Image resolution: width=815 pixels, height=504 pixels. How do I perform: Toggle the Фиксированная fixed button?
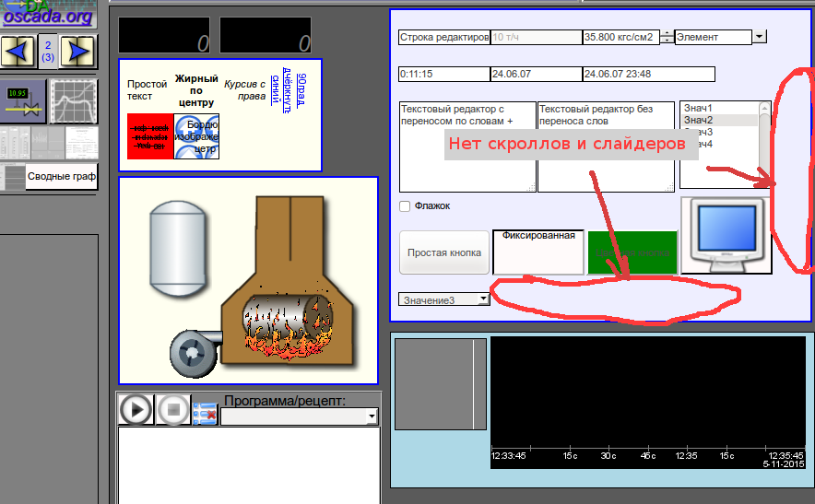pyautogui.click(x=538, y=252)
